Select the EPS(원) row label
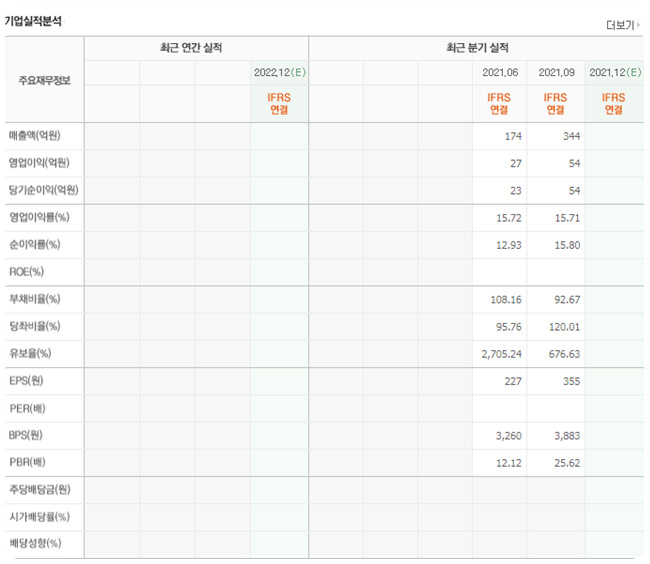Screen dimensions: 650x564 [x=26, y=380]
